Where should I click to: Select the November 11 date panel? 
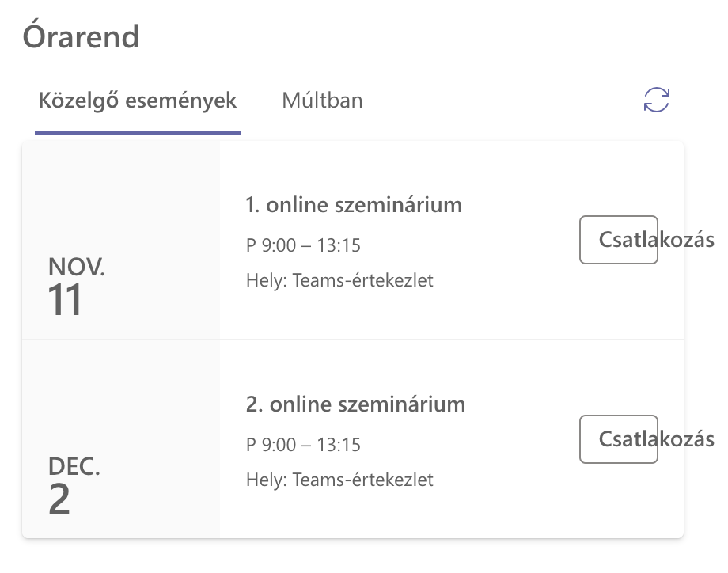tap(121, 240)
